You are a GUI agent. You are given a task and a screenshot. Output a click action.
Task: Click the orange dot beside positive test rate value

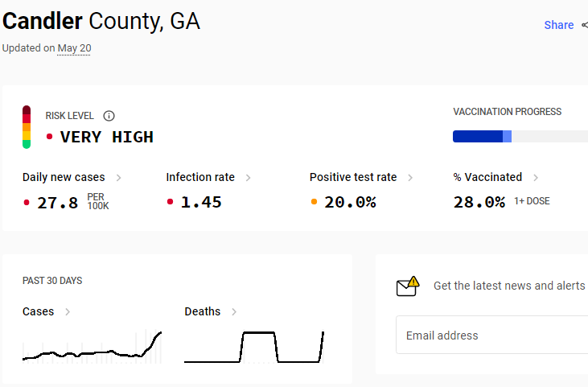pos(314,202)
